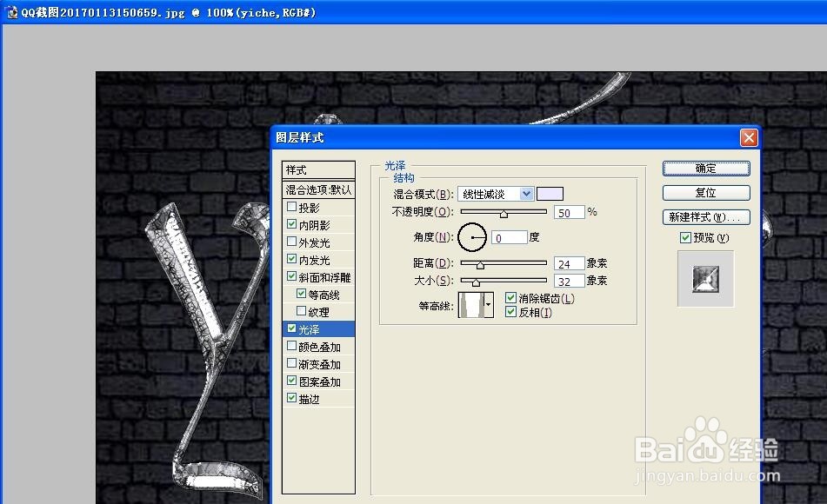Screen dimensions: 827x504
Task: Enable the 投影 drop shadow checkbox
Action: tap(291, 207)
